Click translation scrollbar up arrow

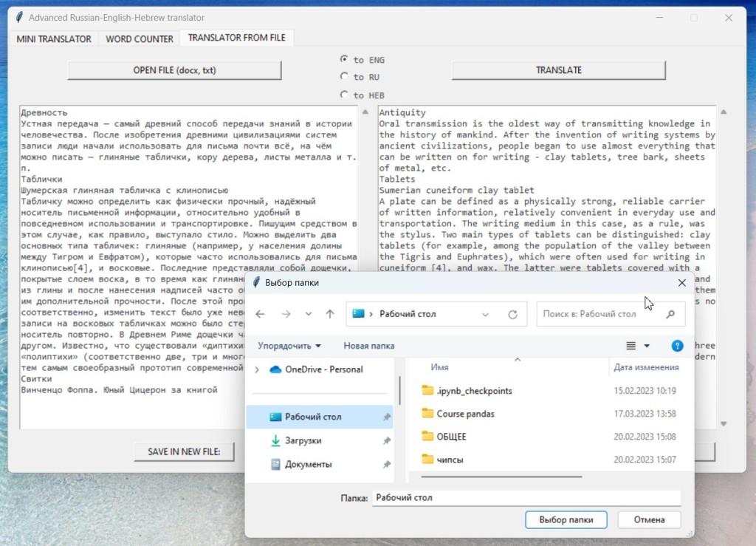pyautogui.click(x=724, y=112)
